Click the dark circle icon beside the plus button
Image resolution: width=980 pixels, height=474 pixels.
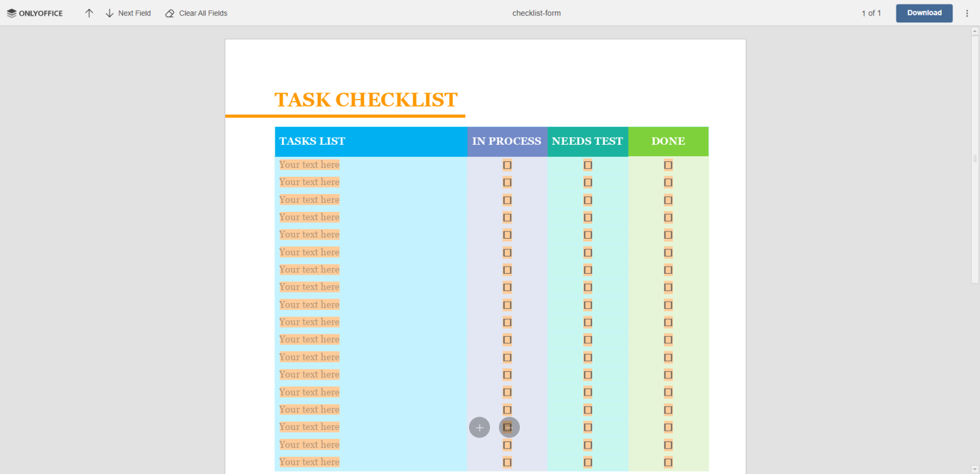509,427
